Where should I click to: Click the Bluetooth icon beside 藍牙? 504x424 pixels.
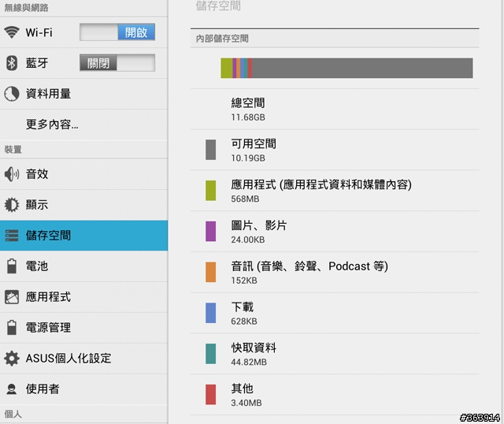click(x=12, y=63)
